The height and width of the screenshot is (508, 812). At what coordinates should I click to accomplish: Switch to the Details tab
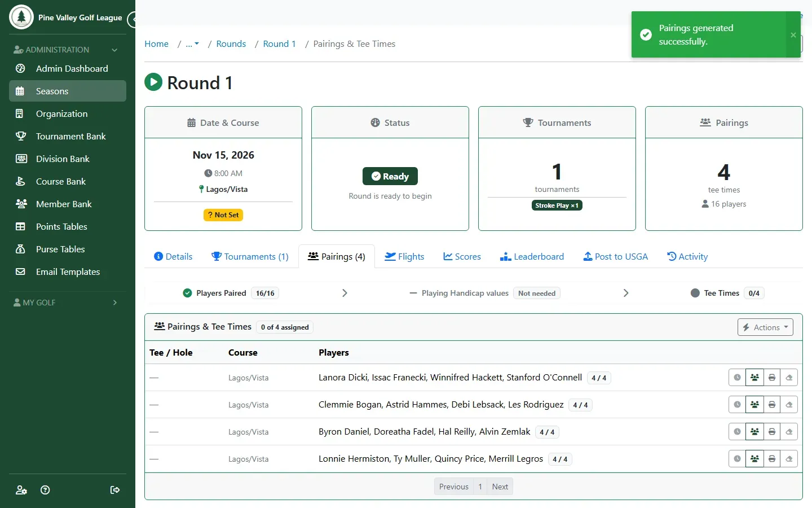(173, 256)
